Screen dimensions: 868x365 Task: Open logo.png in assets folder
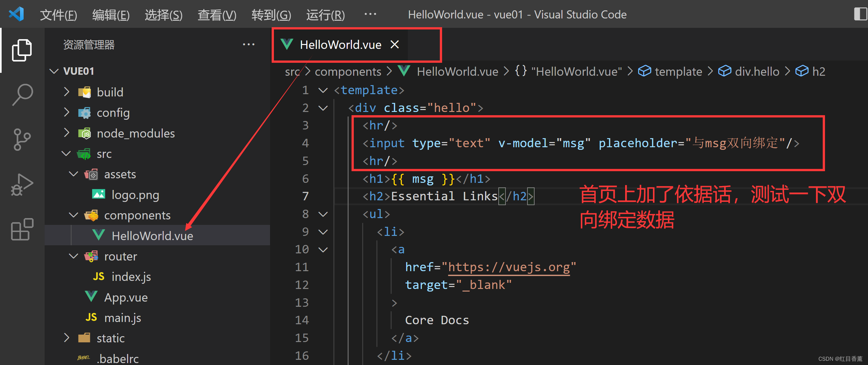pos(135,195)
